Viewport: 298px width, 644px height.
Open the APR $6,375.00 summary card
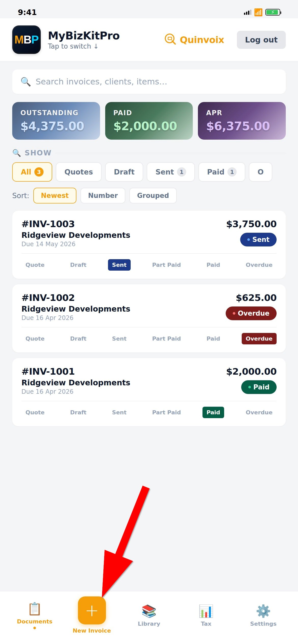pos(242,121)
